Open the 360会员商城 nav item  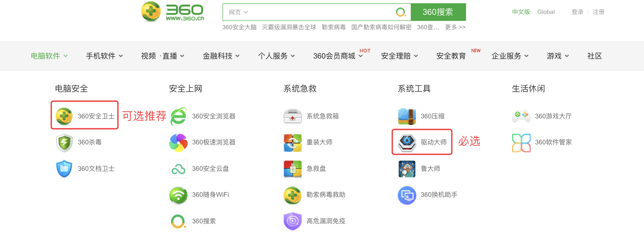pos(334,56)
